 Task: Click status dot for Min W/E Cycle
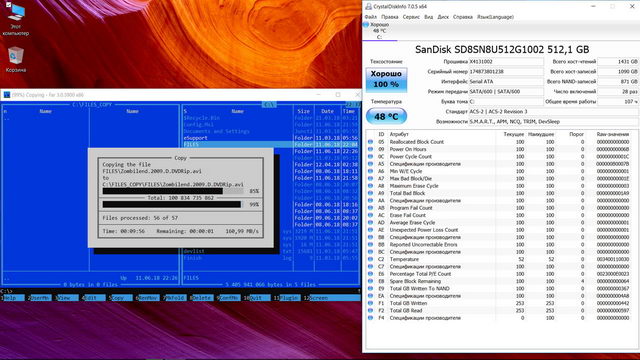click(x=370, y=171)
